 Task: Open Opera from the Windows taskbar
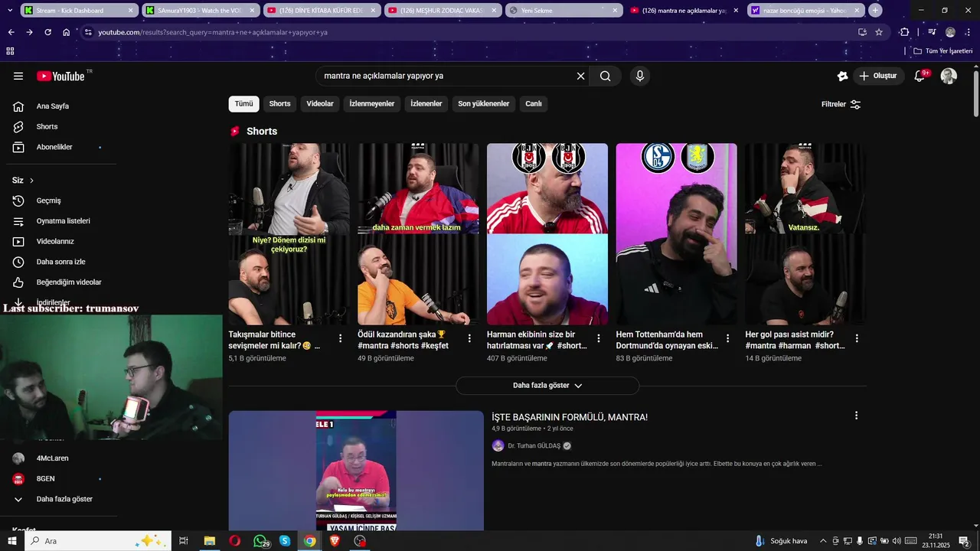tap(234, 541)
